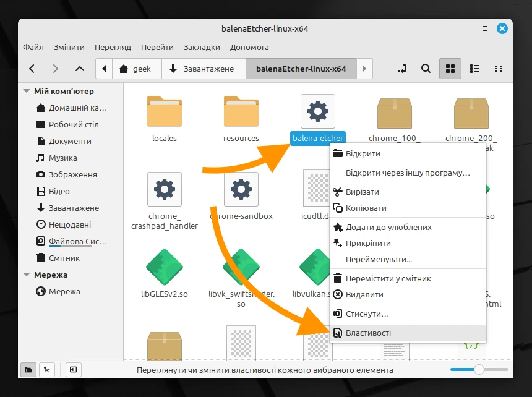532x397 pixels.
Task: Go back with the left arrow button
Action: [32, 69]
